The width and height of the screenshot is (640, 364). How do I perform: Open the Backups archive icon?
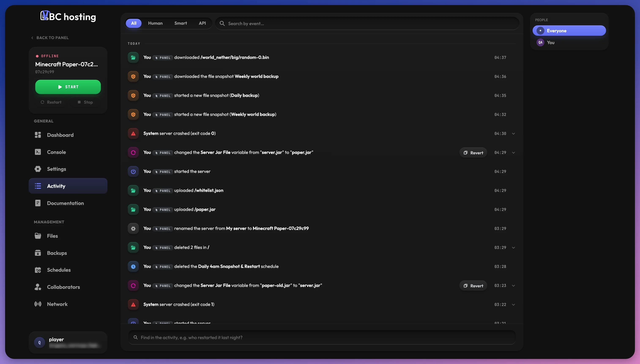38,253
